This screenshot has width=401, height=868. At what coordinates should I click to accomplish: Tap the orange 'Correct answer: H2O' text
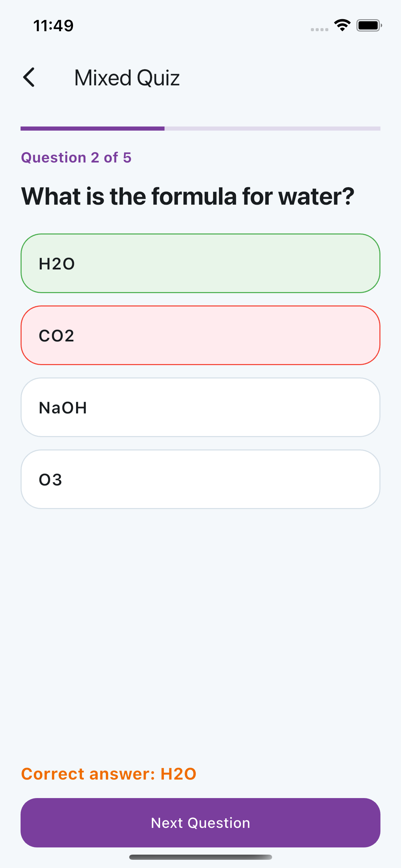pyautogui.click(x=109, y=774)
